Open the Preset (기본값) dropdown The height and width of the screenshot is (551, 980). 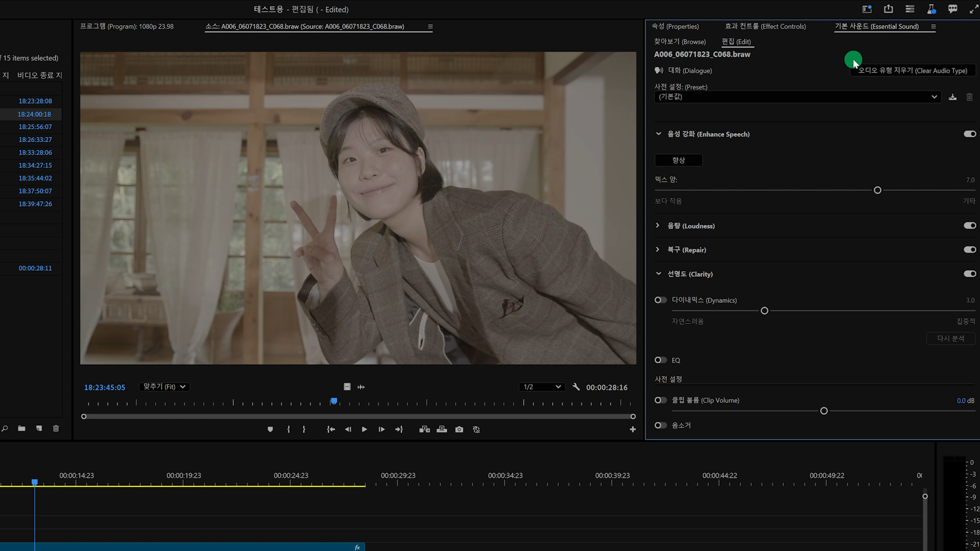click(797, 97)
